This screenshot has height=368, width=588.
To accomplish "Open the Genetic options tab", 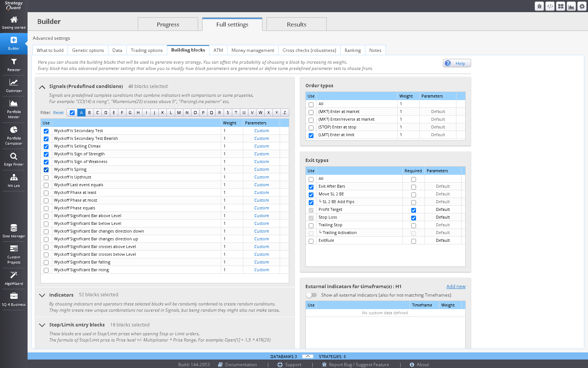I will (x=88, y=50).
